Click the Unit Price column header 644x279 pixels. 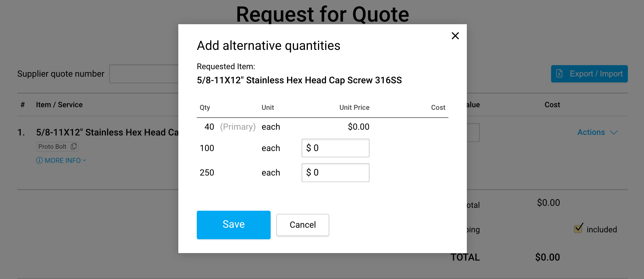354,108
